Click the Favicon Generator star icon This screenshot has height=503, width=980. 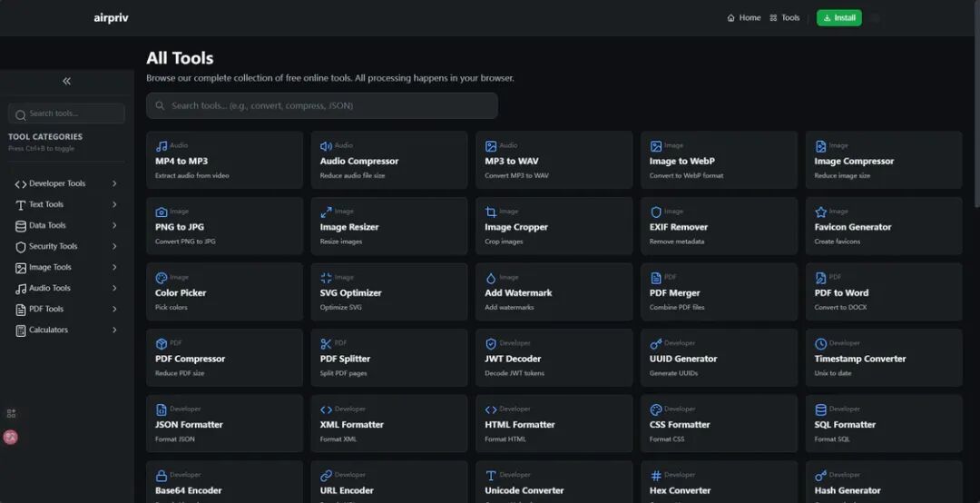(x=820, y=212)
